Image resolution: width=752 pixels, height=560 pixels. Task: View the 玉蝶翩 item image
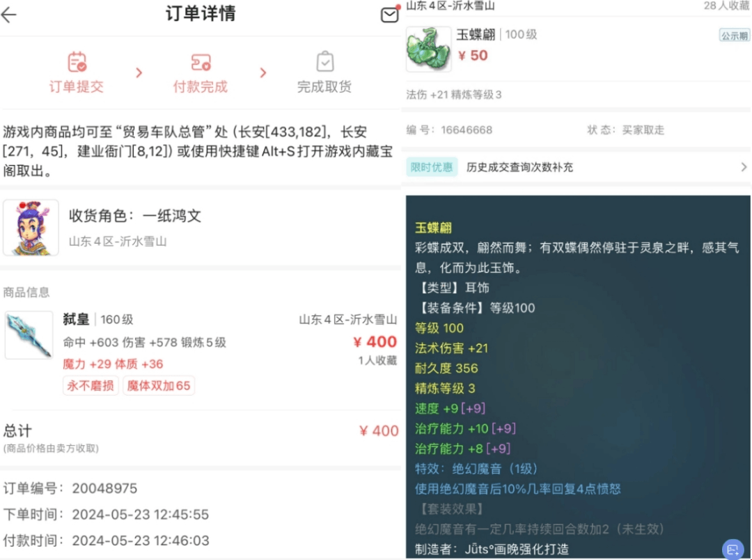pyautogui.click(x=429, y=49)
